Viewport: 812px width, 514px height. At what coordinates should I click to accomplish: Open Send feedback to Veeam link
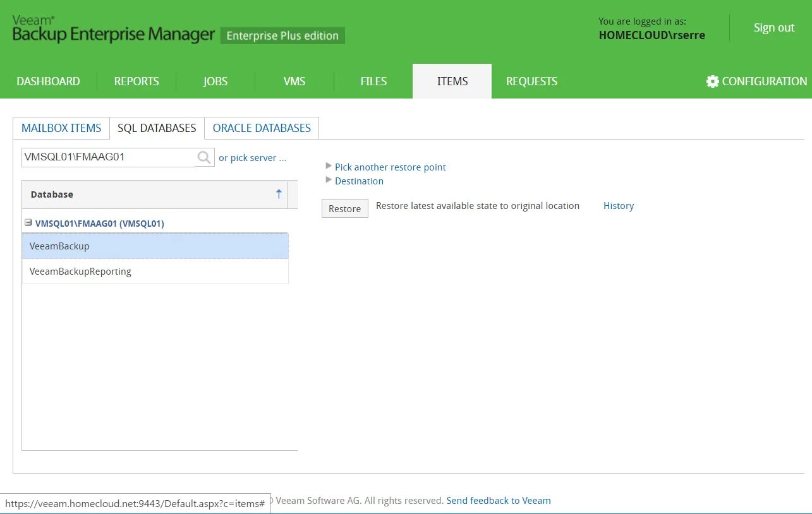[499, 501]
